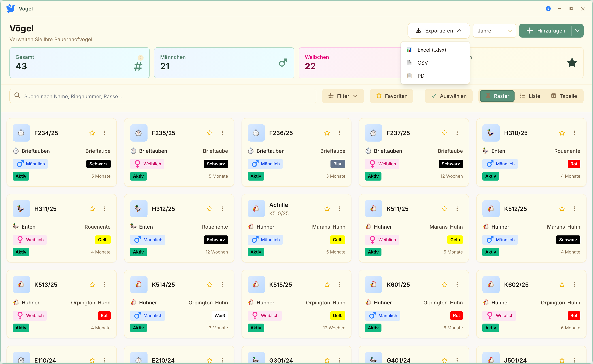Click the dark star icon on the favorites card
Image resolution: width=593 pixels, height=364 pixels.
(572, 63)
